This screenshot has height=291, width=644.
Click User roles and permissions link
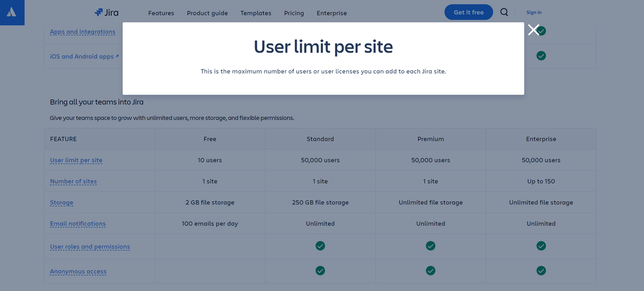90,247
